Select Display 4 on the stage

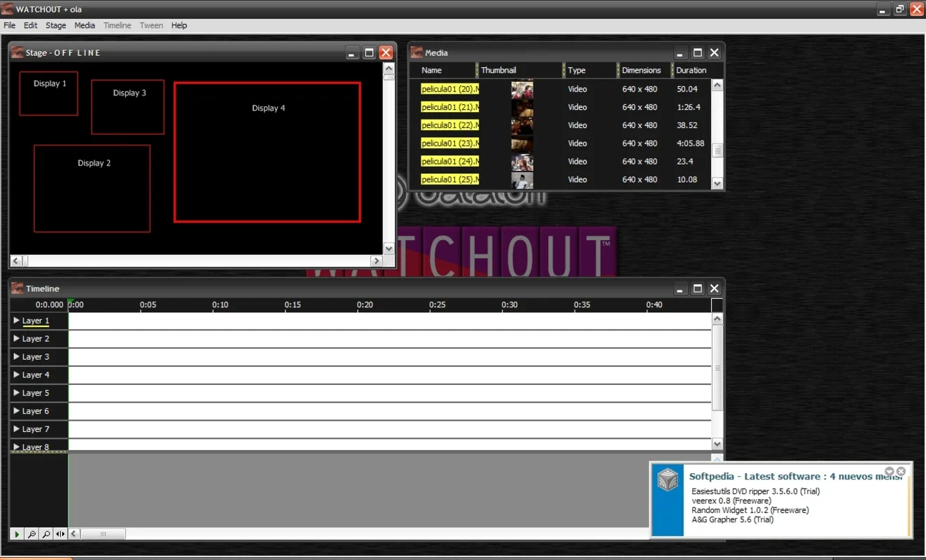click(267, 152)
